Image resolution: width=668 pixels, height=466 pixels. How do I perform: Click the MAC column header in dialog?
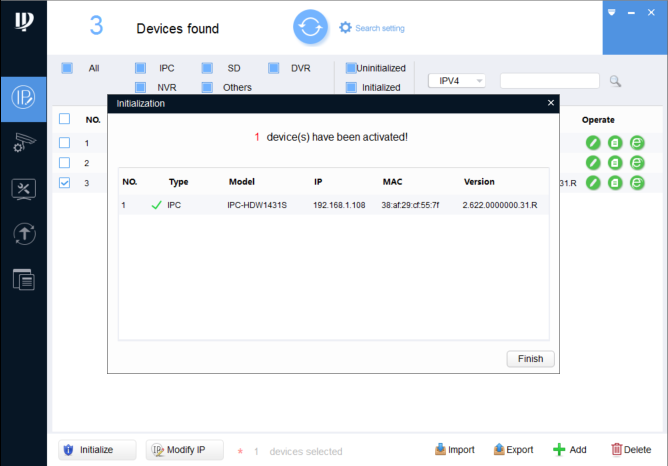392,182
